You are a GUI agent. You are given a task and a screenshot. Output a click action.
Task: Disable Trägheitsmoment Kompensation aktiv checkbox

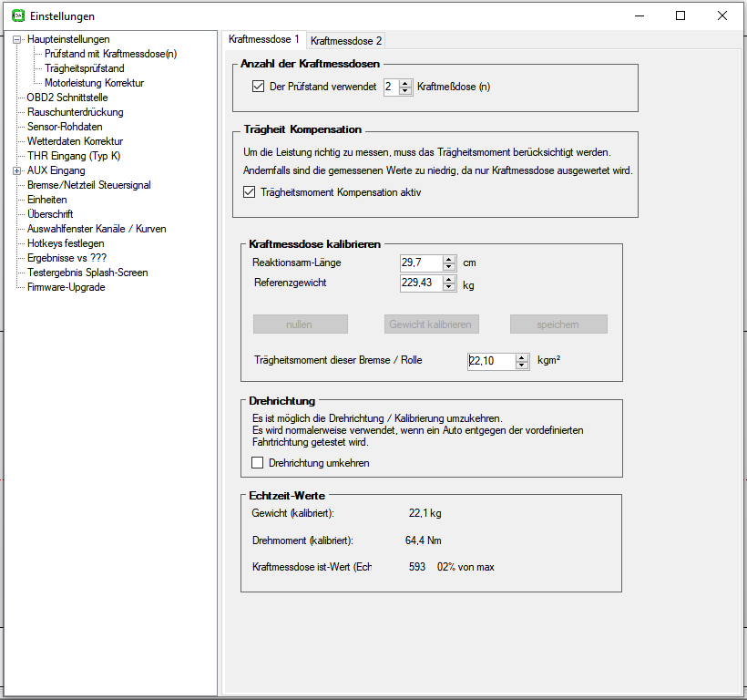pyautogui.click(x=250, y=192)
